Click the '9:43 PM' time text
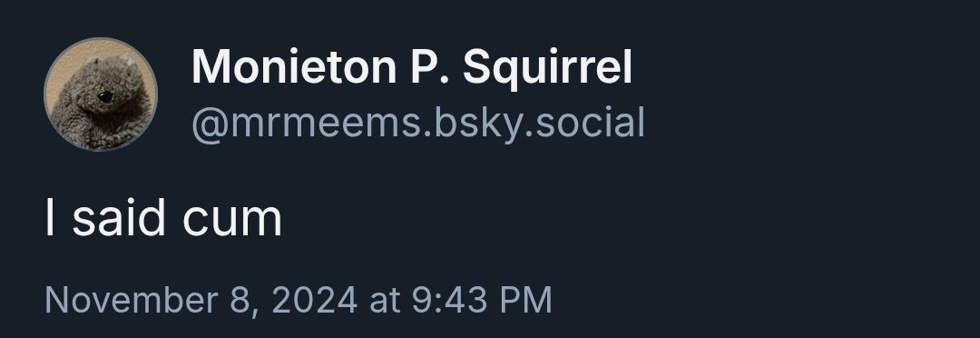This screenshot has width=980, height=338. tap(481, 300)
